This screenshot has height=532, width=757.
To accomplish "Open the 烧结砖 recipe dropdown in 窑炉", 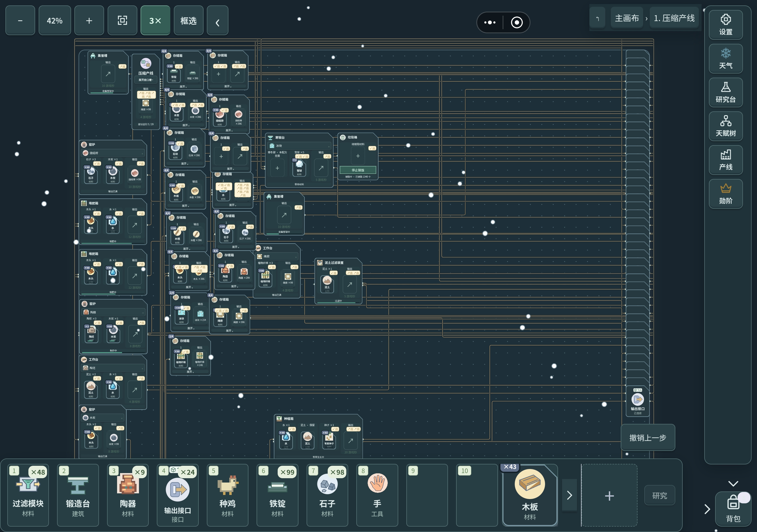I will [113, 153].
